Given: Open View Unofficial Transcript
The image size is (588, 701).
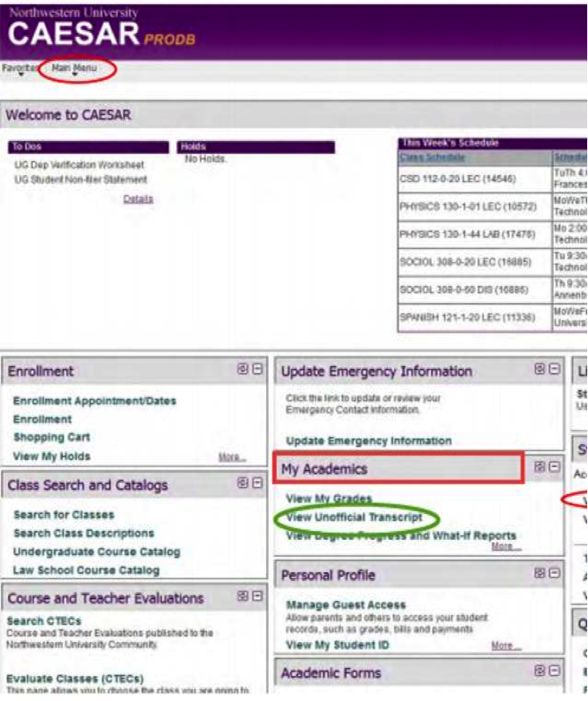Looking at the screenshot, I should point(354,517).
